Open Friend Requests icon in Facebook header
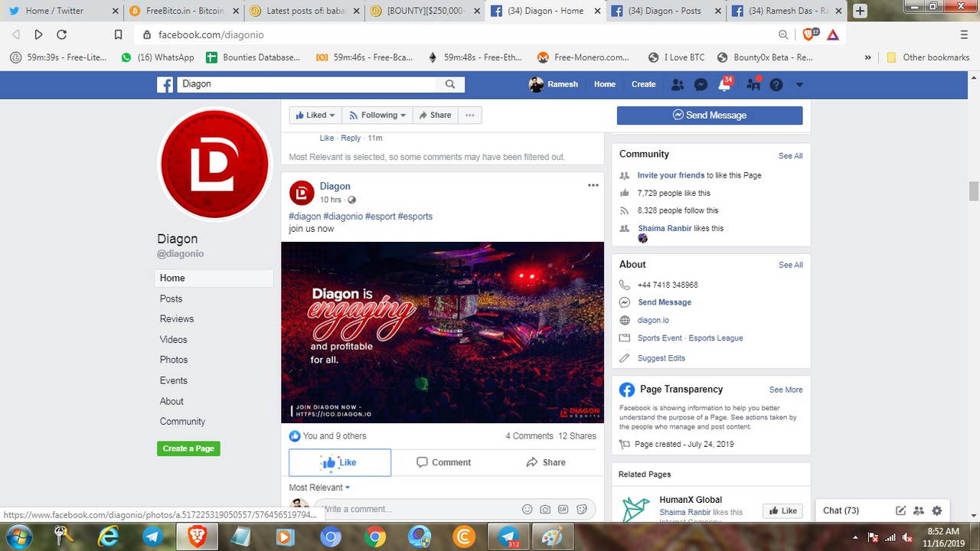Screen dimensions: 980x551 (678, 84)
